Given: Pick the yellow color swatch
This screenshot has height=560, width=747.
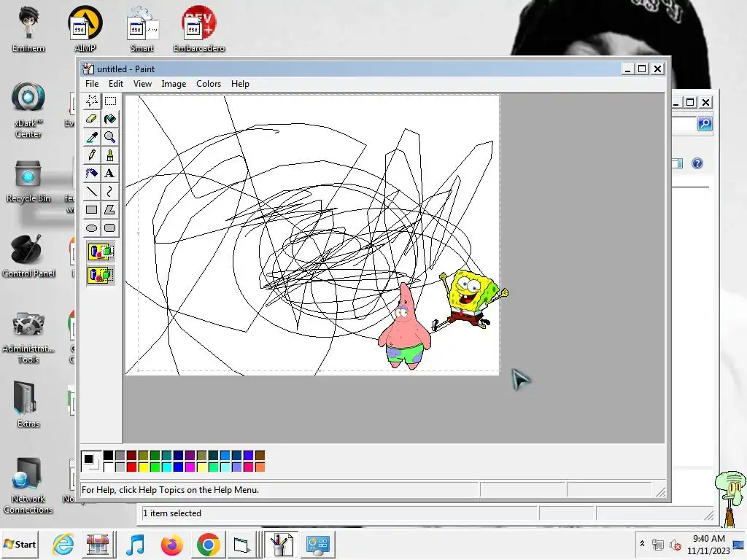Looking at the screenshot, I should click(x=144, y=467).
